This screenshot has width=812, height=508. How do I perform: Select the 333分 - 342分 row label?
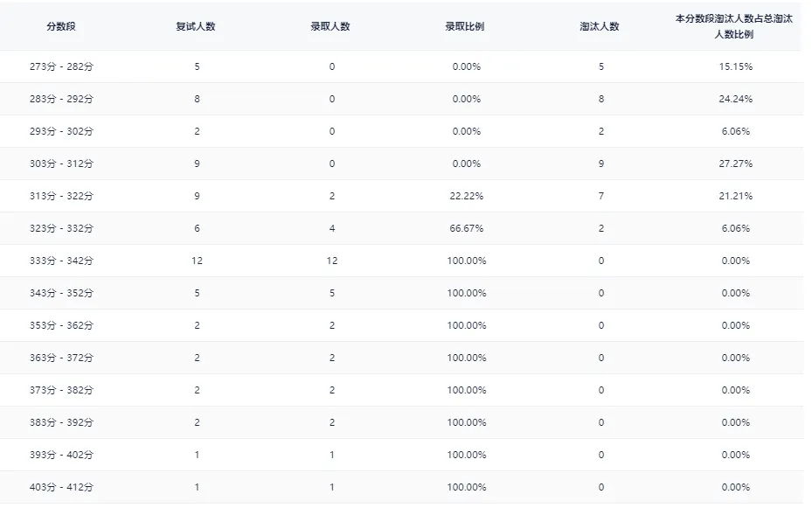(61, 261)
